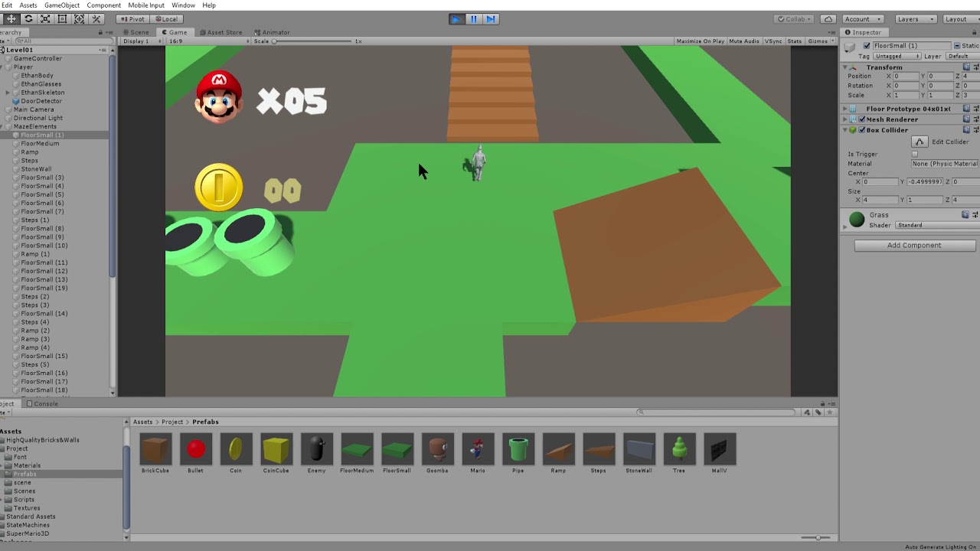Open the Tag dropdown showing Untagged

coord(897,56)
